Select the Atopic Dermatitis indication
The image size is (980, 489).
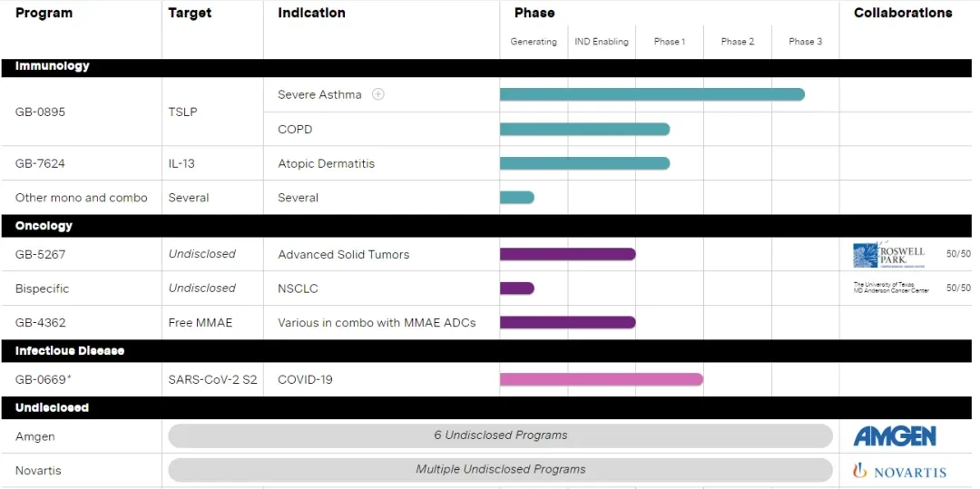click(327, 163)
